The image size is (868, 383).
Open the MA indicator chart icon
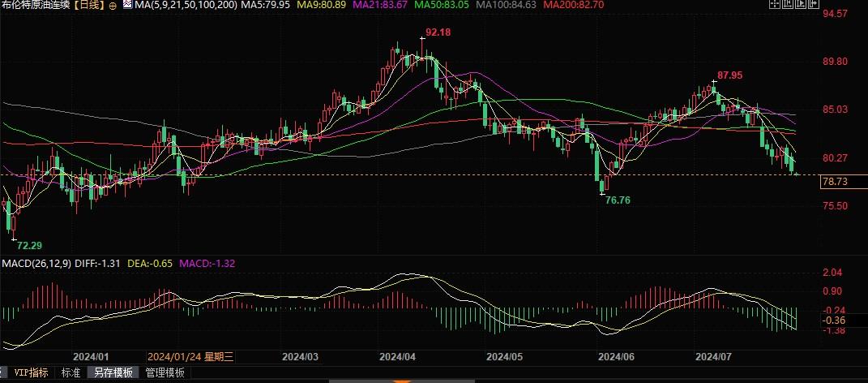point(127,5)
